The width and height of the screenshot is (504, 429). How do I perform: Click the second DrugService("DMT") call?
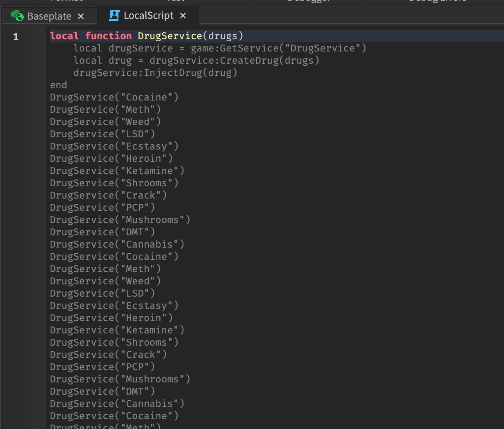(102, 391)
